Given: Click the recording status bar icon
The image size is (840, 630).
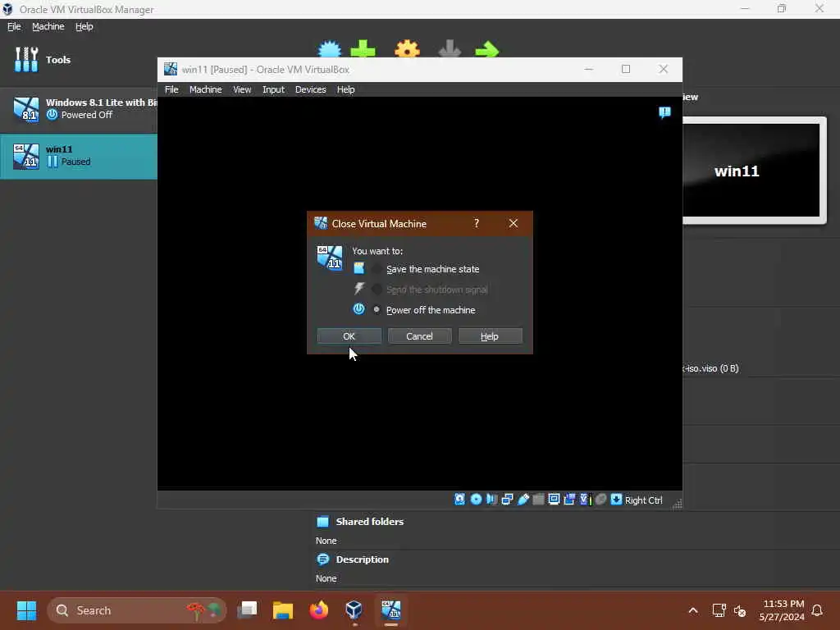Looking at the screenshot, I should 569,500.
